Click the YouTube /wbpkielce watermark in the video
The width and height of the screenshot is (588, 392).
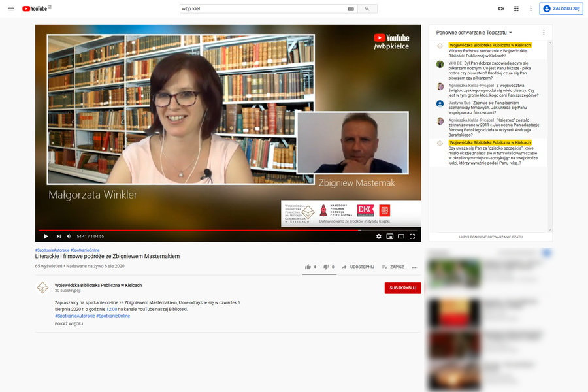391,42
